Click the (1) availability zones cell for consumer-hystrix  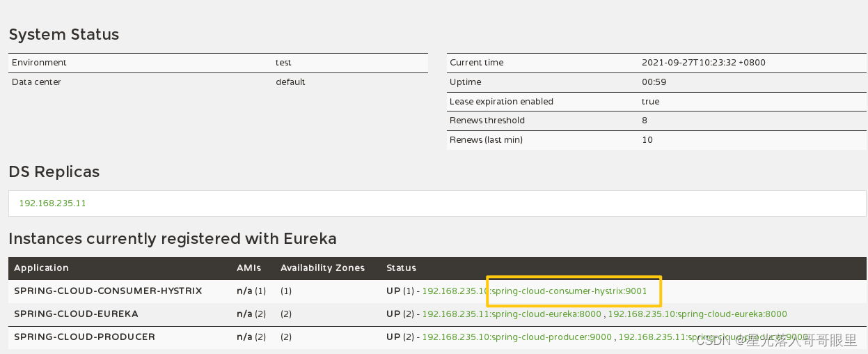(x=286, y=291)
